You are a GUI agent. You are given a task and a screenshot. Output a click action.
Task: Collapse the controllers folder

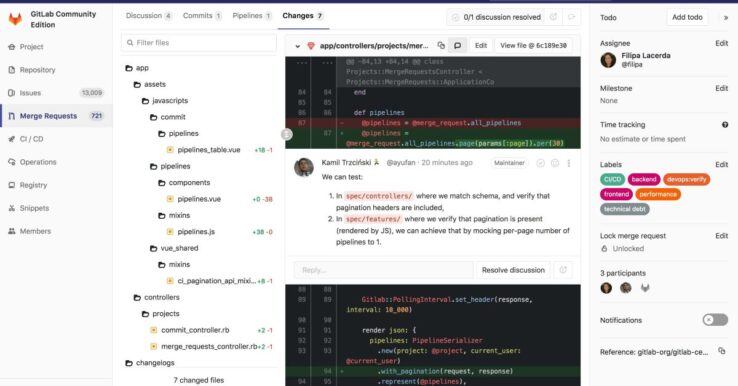(157, 298)
